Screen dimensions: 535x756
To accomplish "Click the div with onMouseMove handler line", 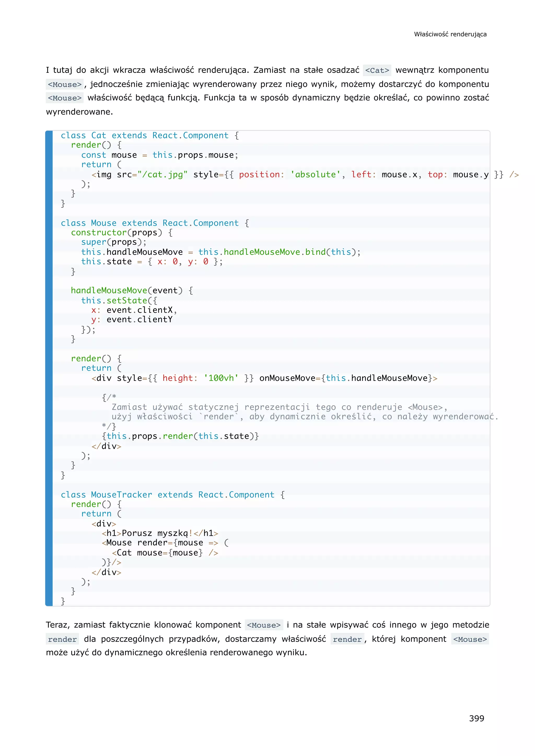I will [x=264, y=378].
